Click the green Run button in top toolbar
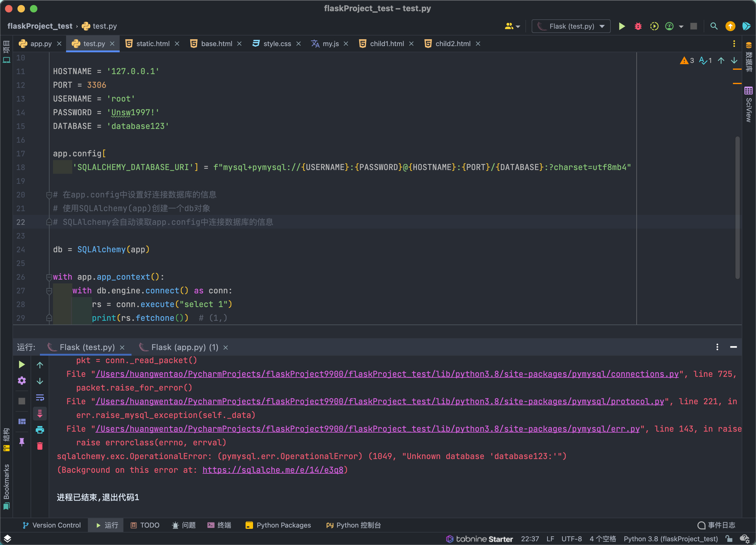The image size is (756, 545). 622,26
